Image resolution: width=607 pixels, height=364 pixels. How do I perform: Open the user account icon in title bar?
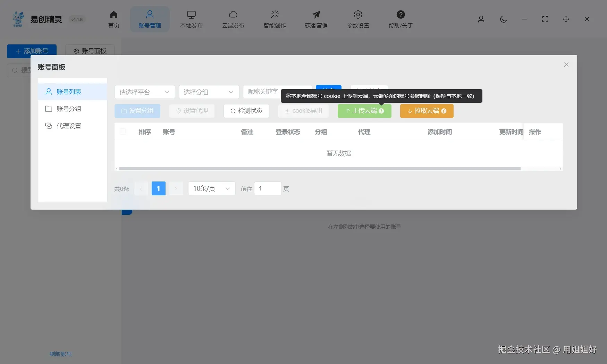point(481,19)
